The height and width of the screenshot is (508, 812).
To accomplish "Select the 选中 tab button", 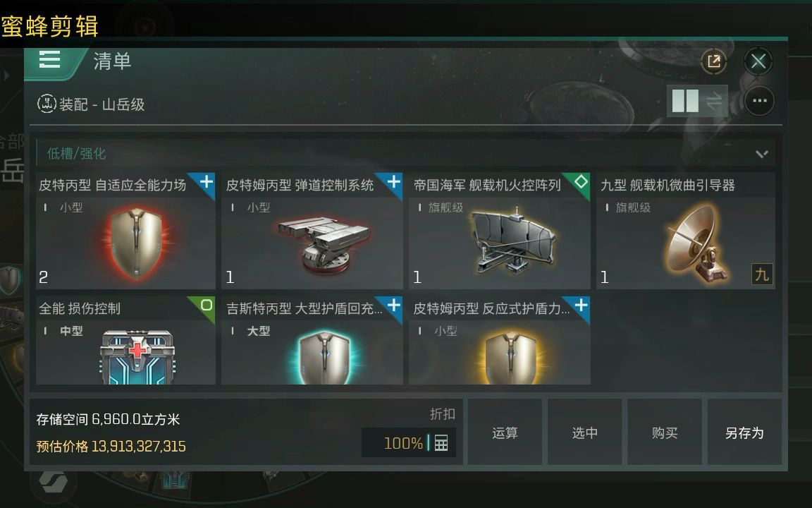I will [x=584, y=433].
